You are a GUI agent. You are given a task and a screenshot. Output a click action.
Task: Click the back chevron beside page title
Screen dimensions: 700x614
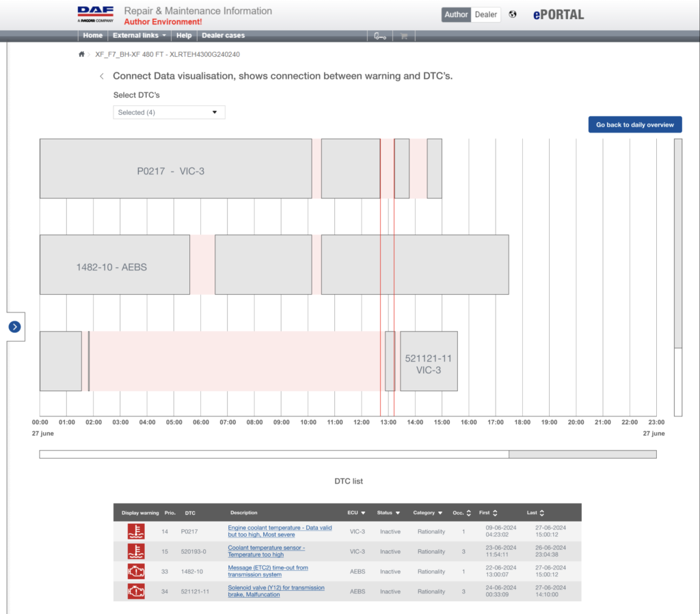(102, 77)
